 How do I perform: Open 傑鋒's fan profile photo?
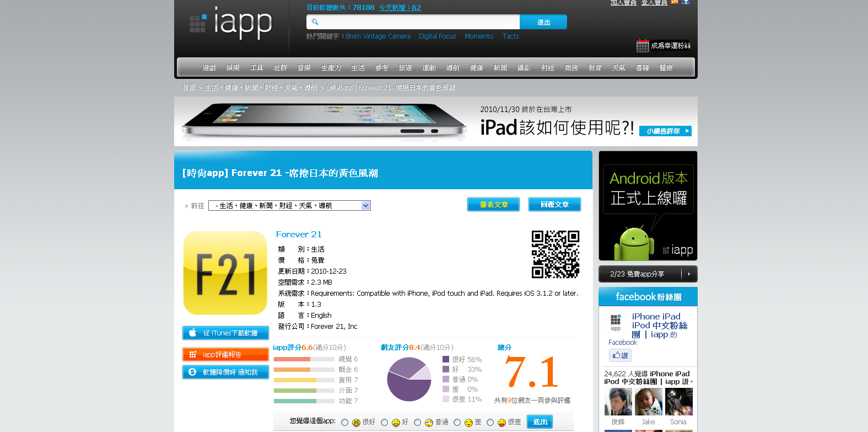[618, 402]
